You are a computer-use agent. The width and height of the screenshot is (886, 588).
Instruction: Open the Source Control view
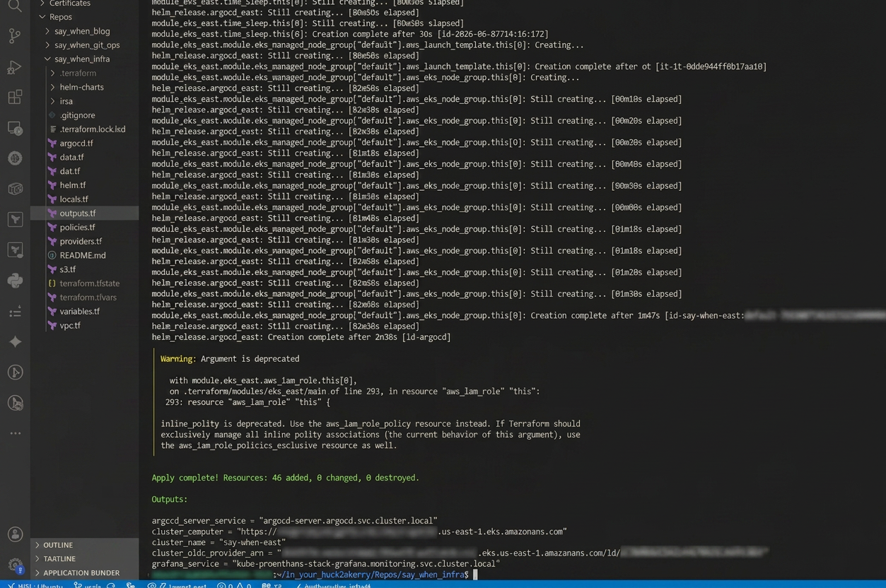click(x=15, y=35)
